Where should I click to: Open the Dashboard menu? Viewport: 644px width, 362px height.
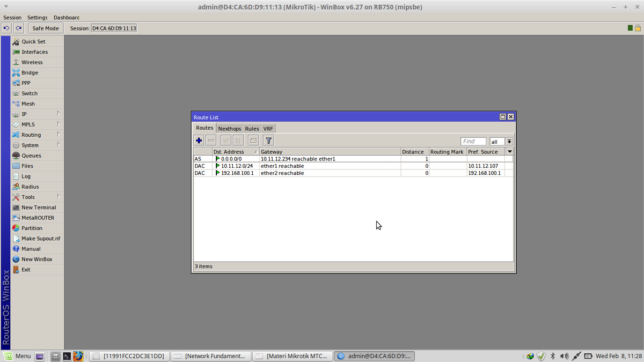(67, 18)
